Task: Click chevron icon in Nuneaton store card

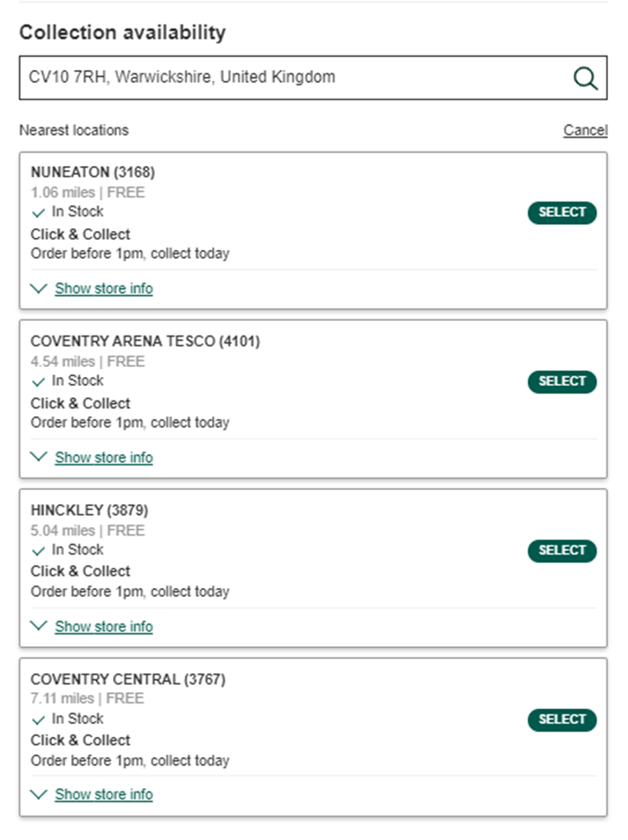Action: click(39, 289)
